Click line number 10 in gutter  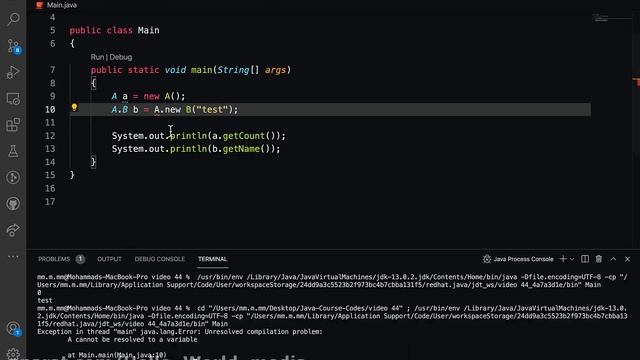(50, 109)
